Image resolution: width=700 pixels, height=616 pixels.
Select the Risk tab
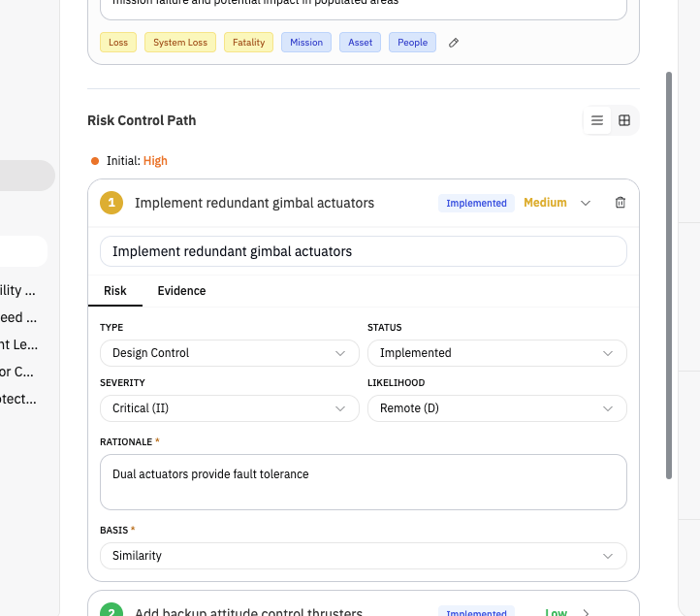[115, 291]
